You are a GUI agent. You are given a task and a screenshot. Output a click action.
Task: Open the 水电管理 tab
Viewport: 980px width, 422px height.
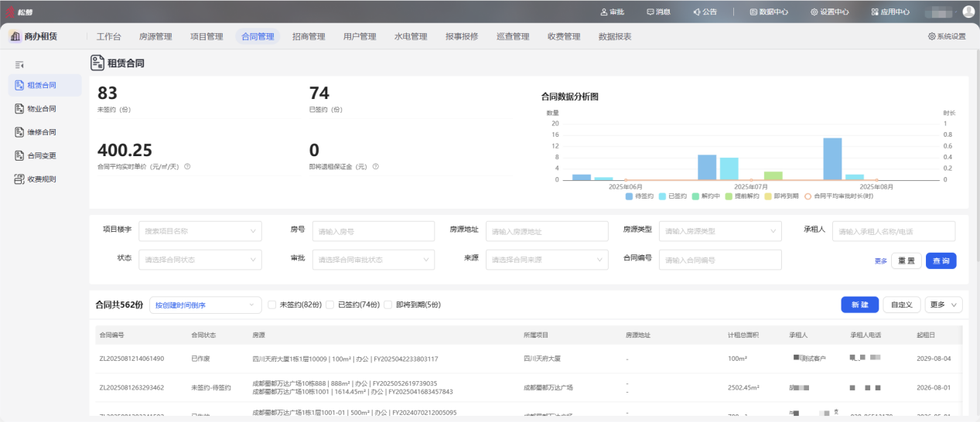[x=411, y=36]
